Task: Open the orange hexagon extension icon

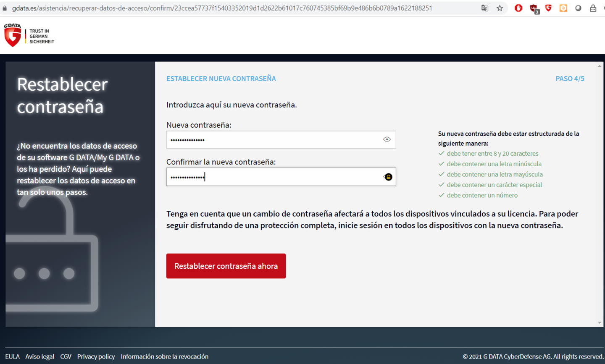Action: [x=563, y=8]
